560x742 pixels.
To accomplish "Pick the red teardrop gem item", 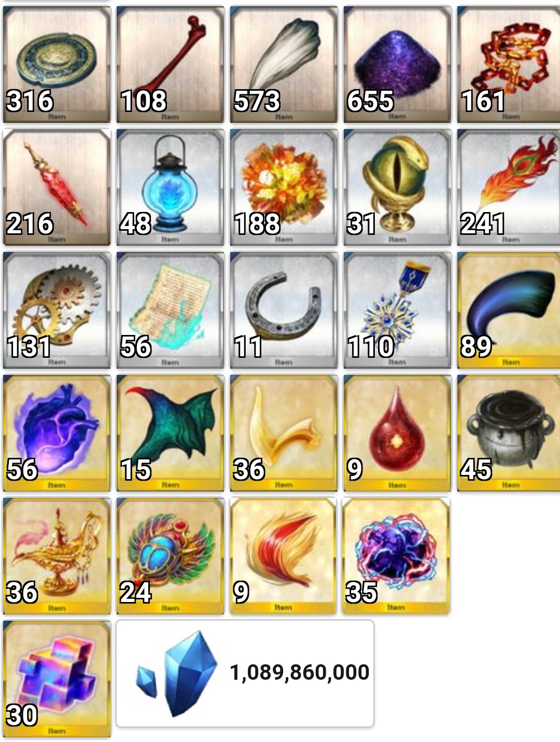I will point(397,433).
